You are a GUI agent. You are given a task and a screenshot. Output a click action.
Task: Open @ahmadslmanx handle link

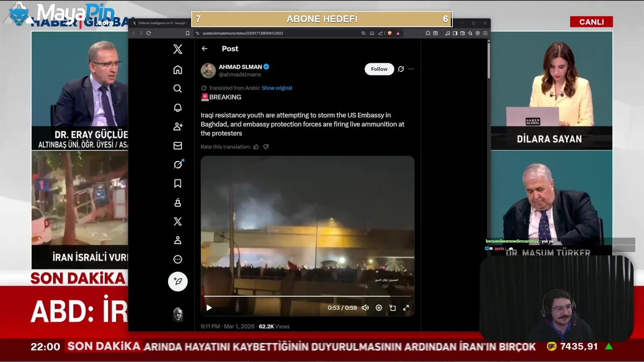[x=239, y=74]
